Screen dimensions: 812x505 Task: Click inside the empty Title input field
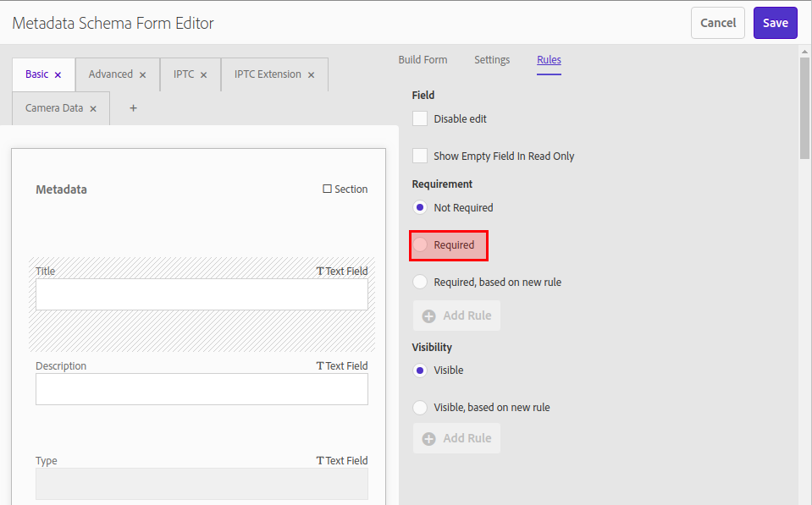pos(202,293)
